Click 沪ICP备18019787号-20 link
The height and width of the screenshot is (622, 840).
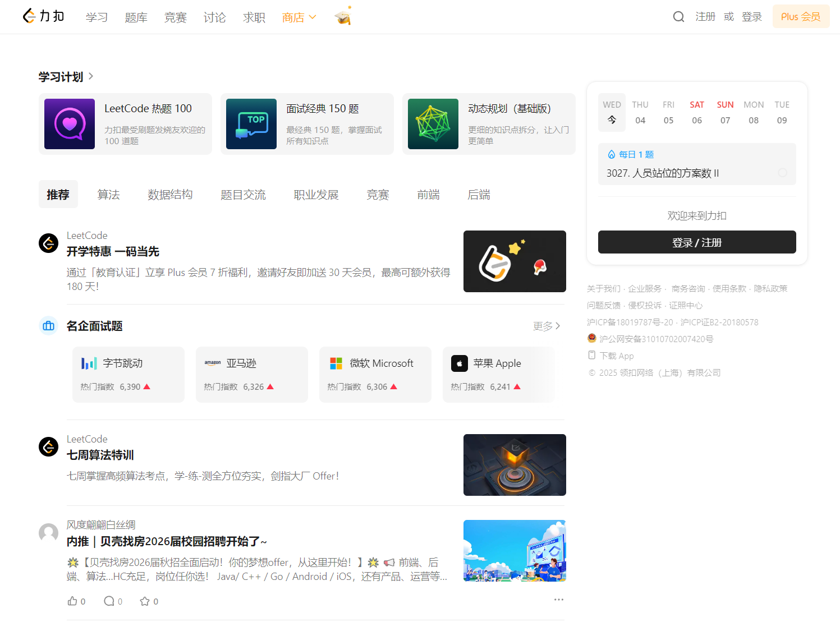point(630,322)
